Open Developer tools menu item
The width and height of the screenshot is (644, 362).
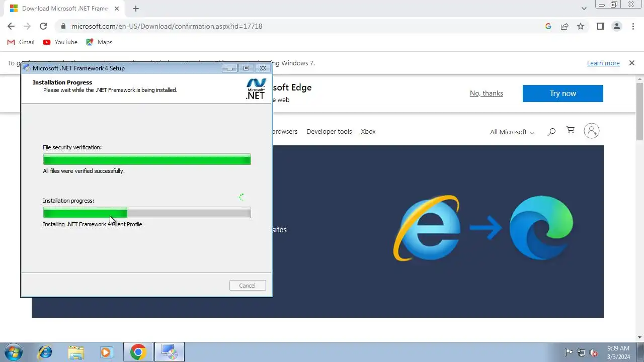pos(329,131)
